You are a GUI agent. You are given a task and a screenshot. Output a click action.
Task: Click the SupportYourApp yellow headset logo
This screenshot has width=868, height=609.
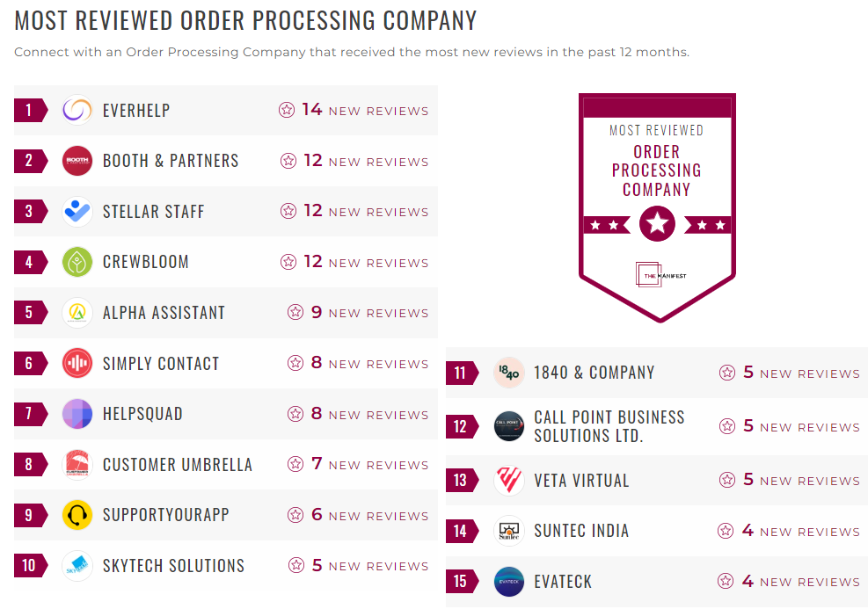coord(77,516)
